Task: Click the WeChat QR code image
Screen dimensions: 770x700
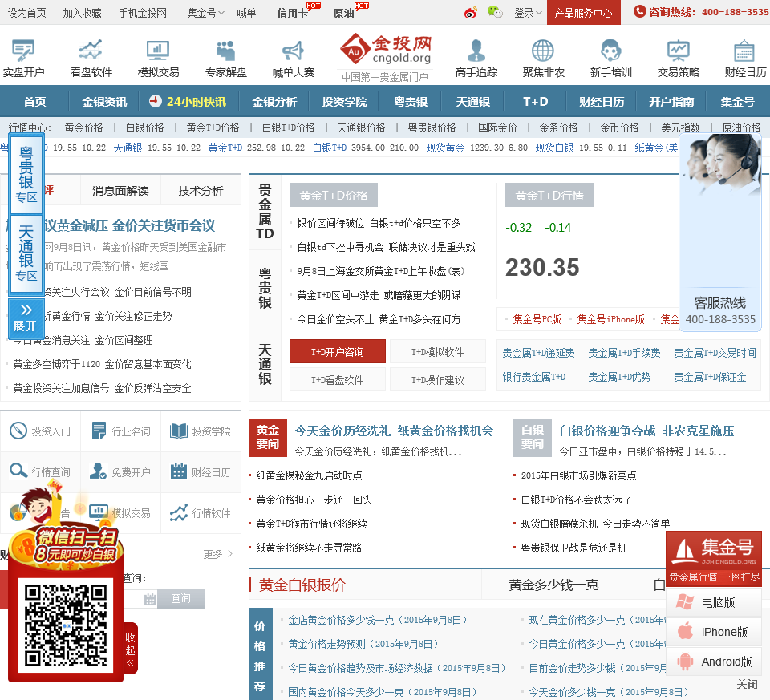Action: 66,625
